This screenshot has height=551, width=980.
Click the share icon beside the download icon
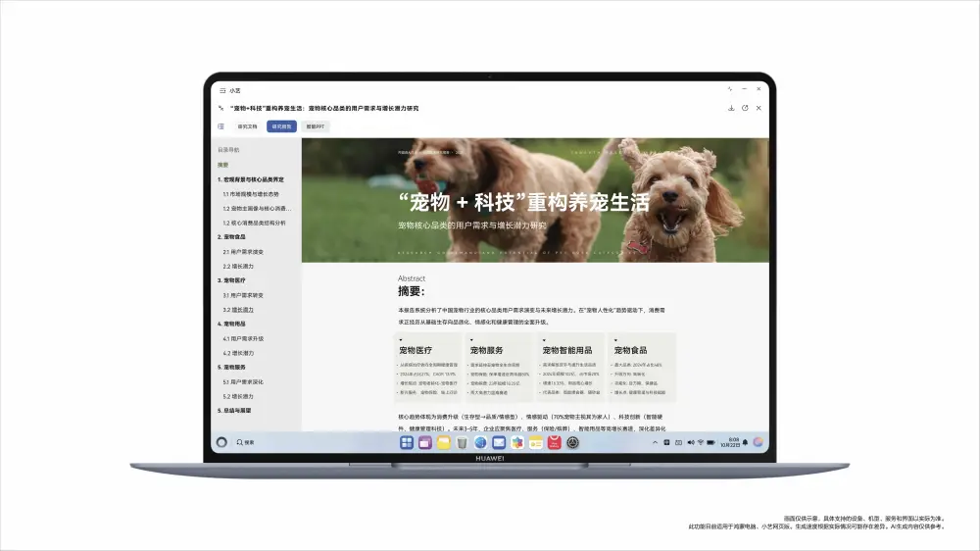[745, 108]
